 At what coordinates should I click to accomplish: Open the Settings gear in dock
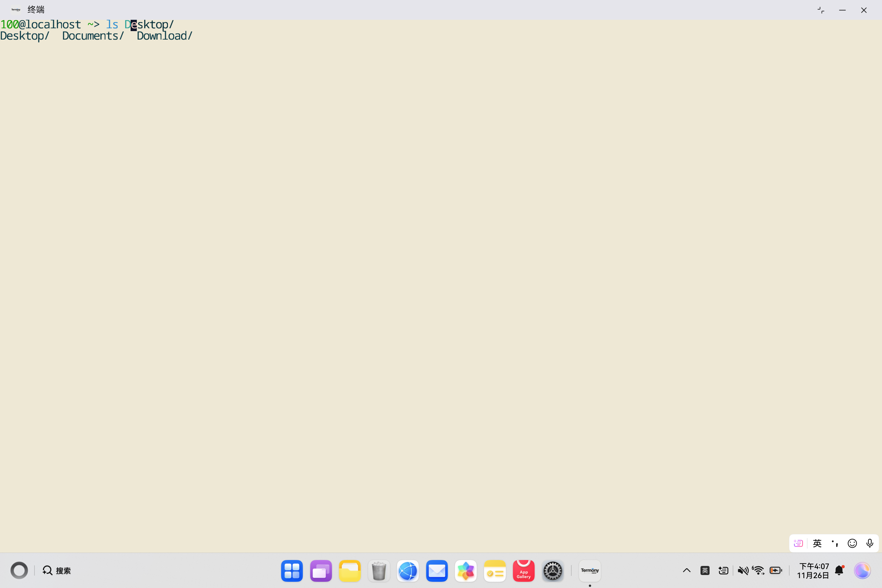click(x=552, y=571)
